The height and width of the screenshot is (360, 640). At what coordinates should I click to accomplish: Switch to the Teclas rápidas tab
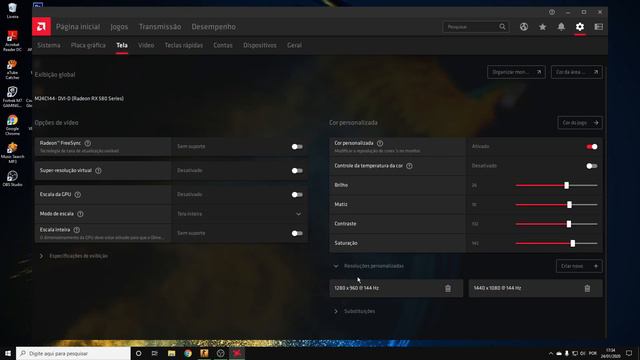[184, 45]
